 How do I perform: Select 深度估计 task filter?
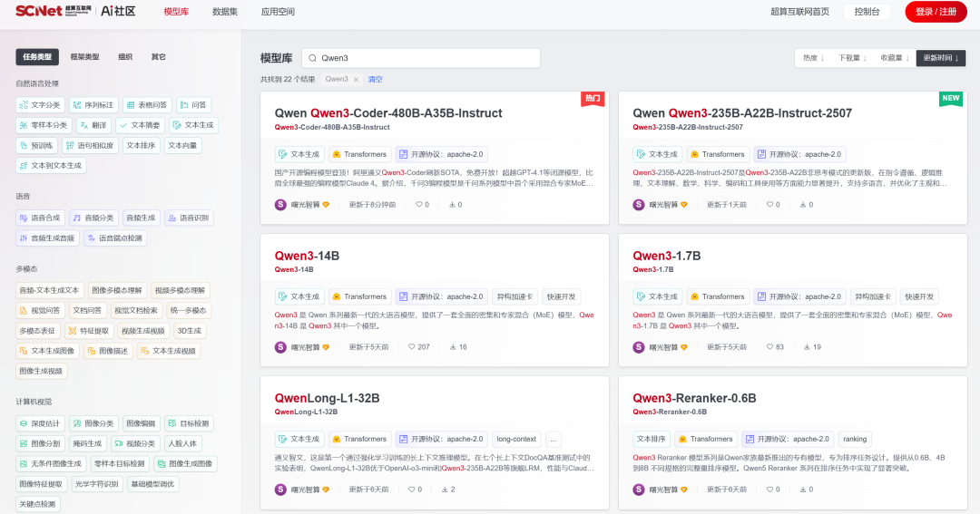point(39,423)
